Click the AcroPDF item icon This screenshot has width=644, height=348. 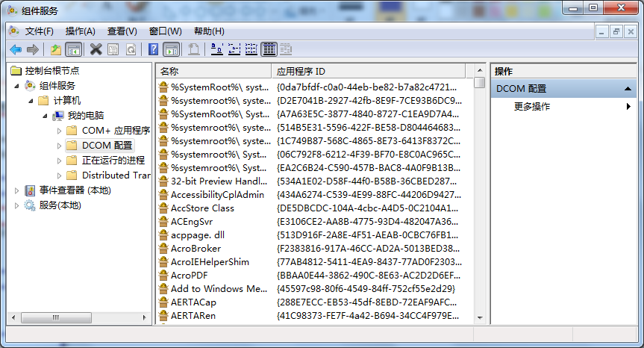coord(163,276)
